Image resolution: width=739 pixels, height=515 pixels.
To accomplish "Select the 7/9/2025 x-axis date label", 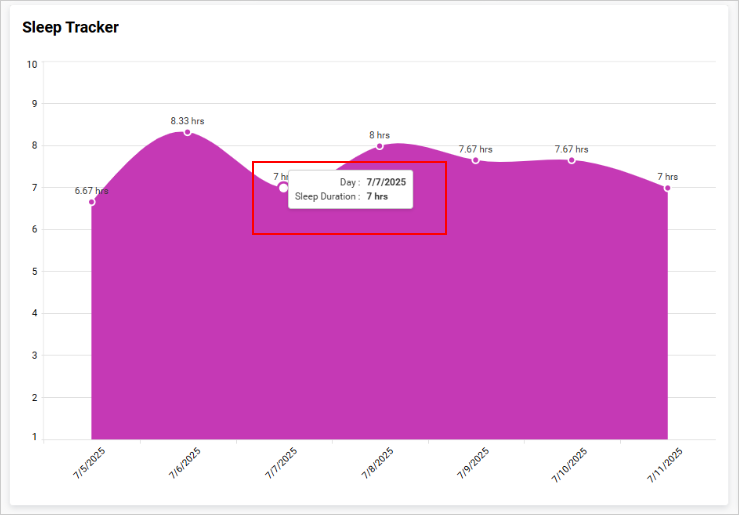I will coord(472,465).
